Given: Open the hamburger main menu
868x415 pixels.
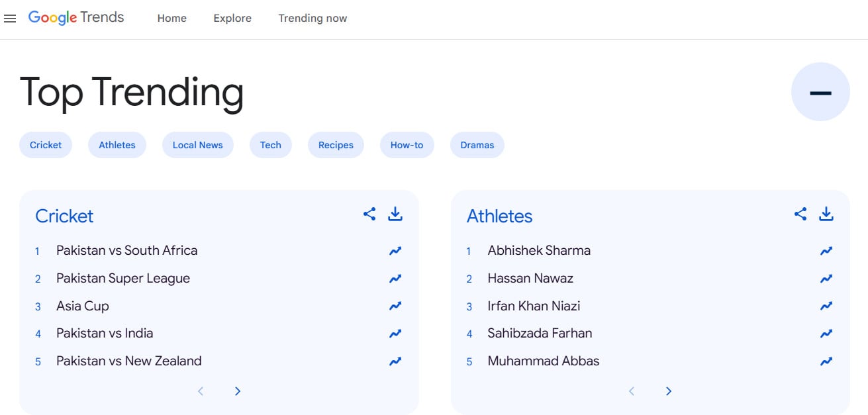Looking at the screenshot, I should click(10, 19).
